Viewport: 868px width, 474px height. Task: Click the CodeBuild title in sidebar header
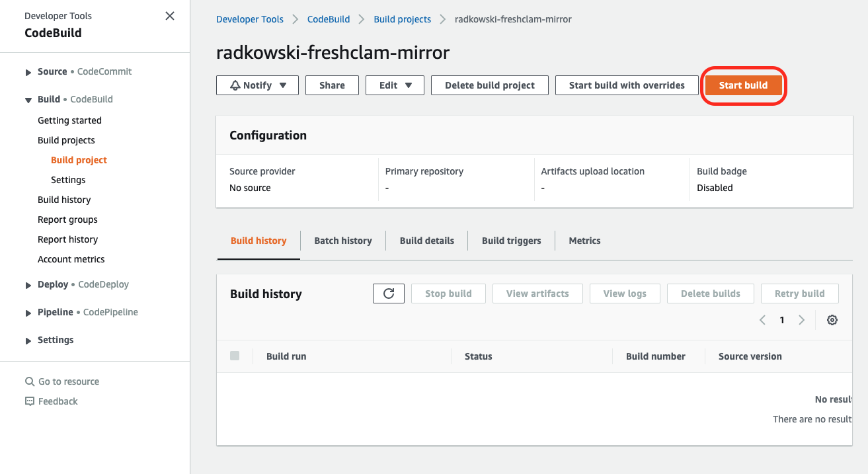[x=53, y=33]
